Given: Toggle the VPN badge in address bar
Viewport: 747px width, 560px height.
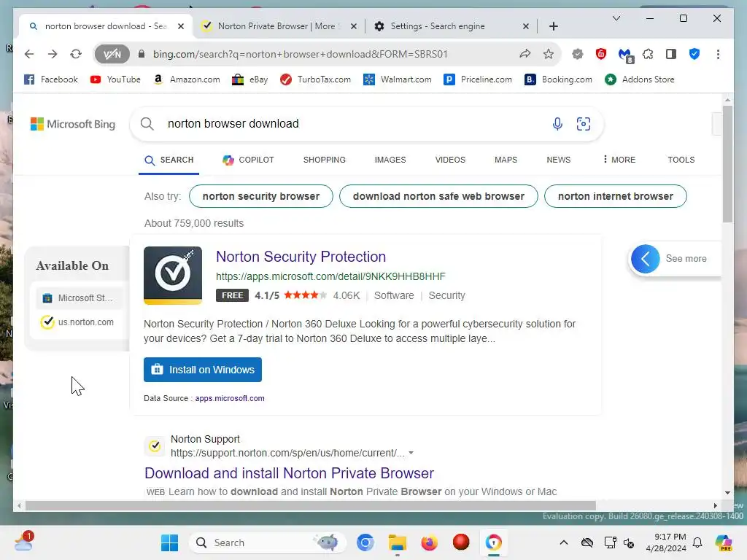Looking at the screenshot, I should point(112,54).
